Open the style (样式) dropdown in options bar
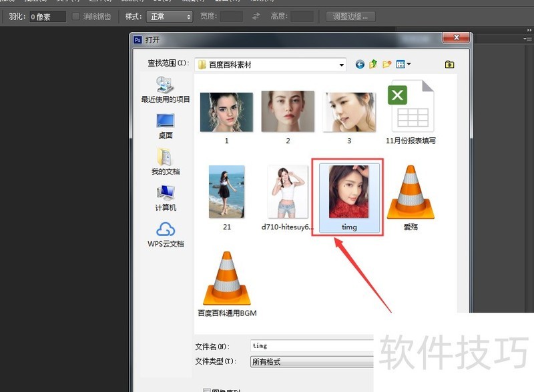Image resolution: width=534 pixels, height=392 pixels. coord(170,16)
